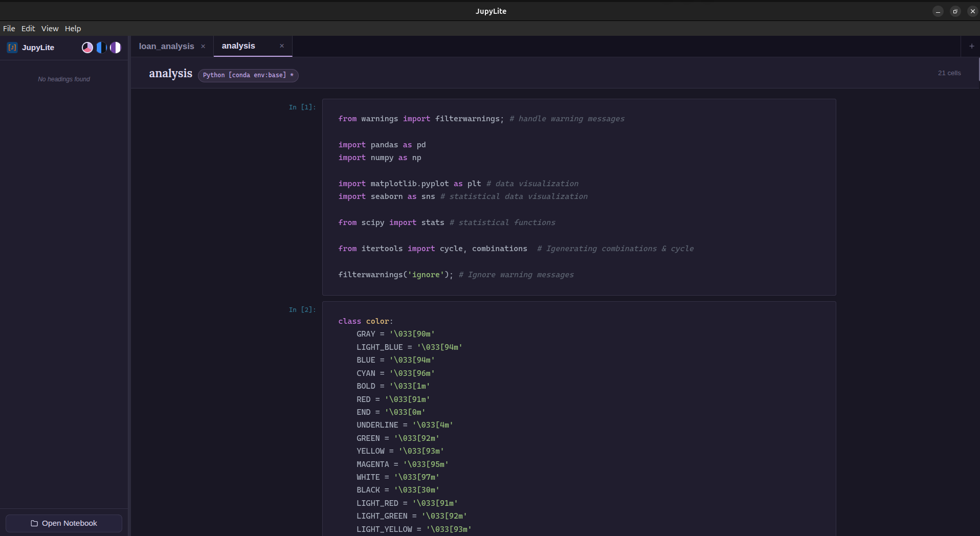Click the notebook icon on Open Notebook button
The width and height of the screenshot is (980, 536).
point(34,523)
